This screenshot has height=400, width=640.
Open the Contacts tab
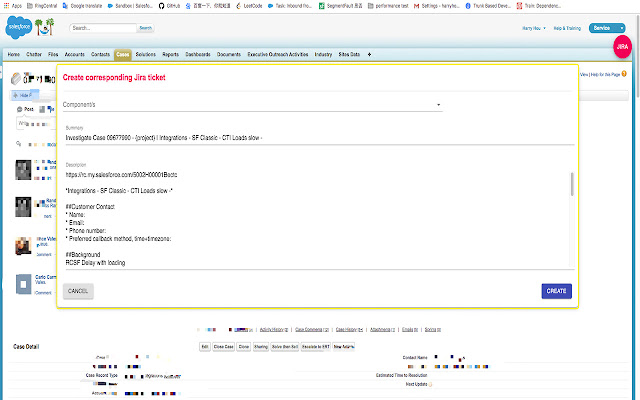[x=100, y=54]
